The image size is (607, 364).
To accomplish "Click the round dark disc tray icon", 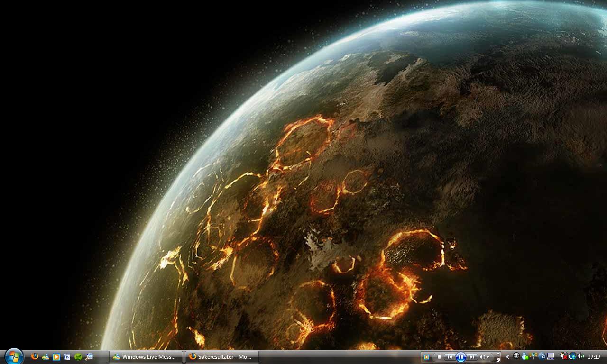I will point(516,356).
